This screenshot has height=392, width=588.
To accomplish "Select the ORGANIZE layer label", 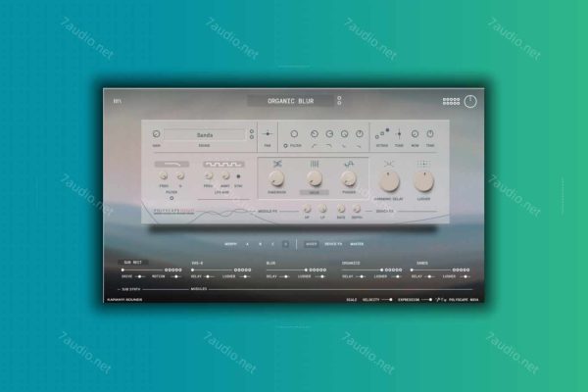I will coord(351,263).
